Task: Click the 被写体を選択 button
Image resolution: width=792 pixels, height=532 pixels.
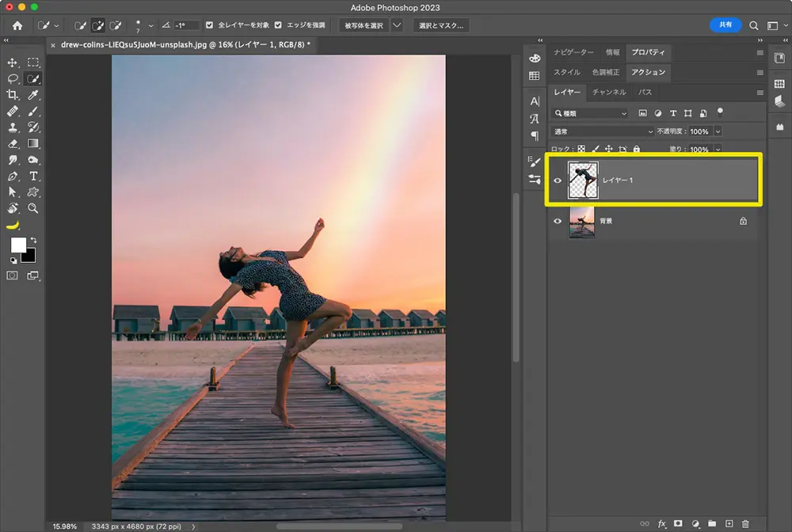Action: pyautogui.click(x=364, y=25)
